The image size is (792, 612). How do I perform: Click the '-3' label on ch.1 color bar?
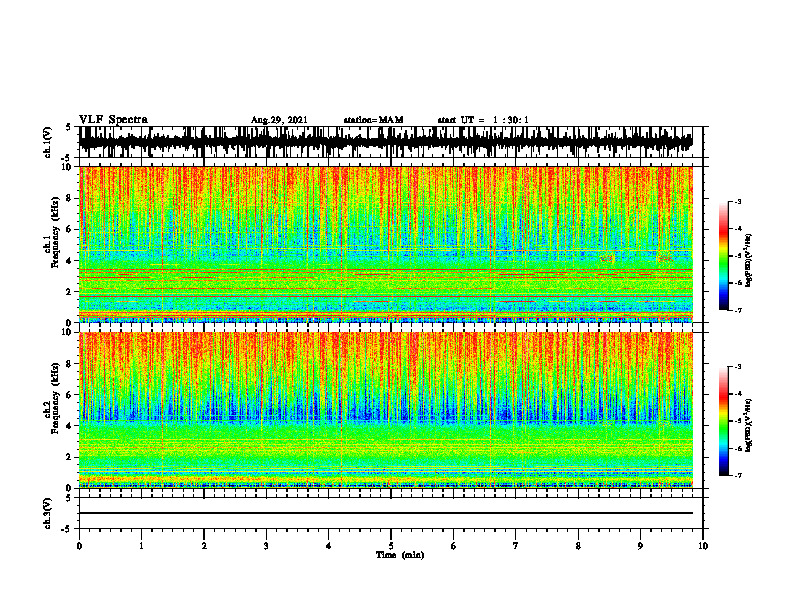click(x=738, y=201)
